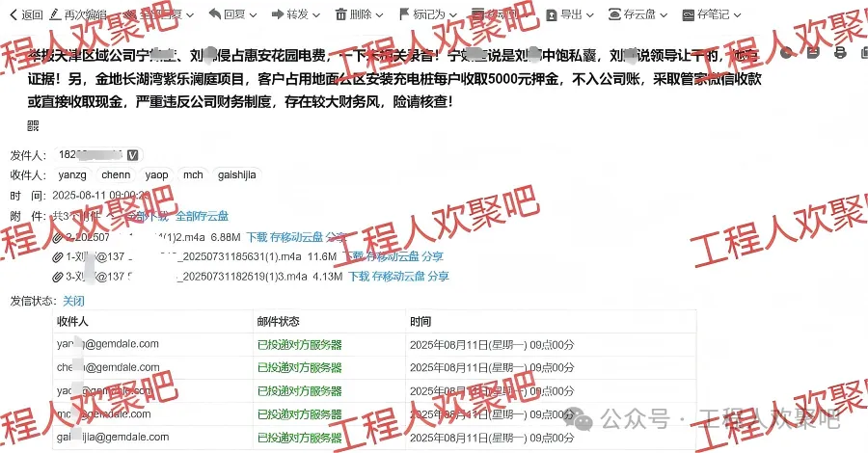Click the paperclip icon of the 6.88M attachment
The width and height of the screenshot is (868, 453).
[x=58, y=238]
